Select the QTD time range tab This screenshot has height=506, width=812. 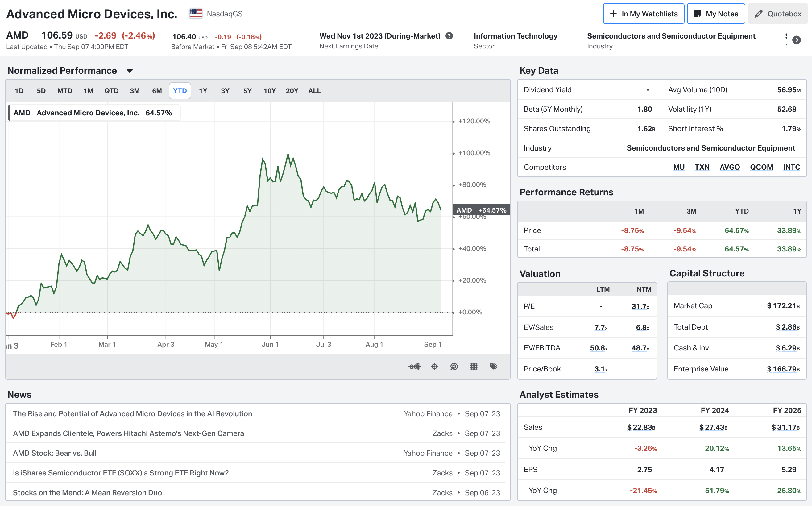click(111, 91)
